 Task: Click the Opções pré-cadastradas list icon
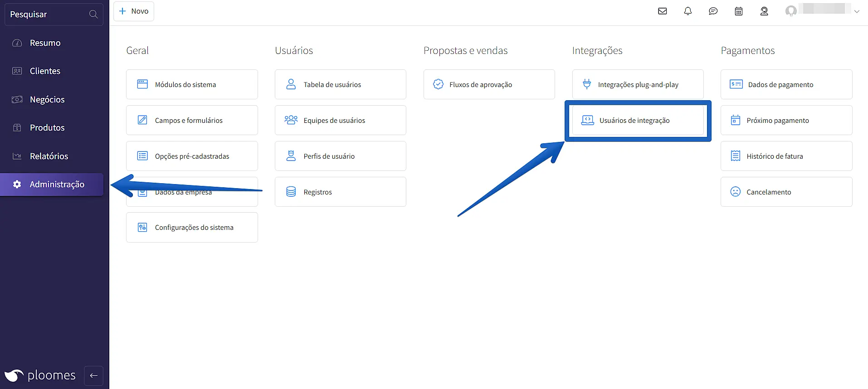142,156
